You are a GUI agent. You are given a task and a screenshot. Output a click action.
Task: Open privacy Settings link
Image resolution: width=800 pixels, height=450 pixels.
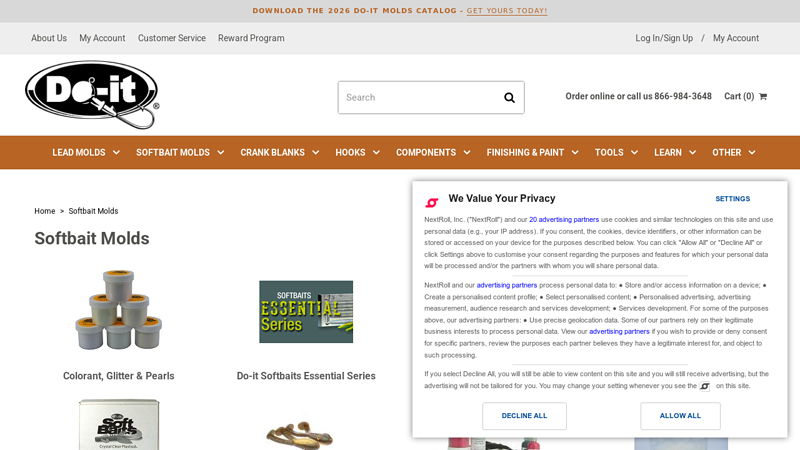[x=732, y=199]
